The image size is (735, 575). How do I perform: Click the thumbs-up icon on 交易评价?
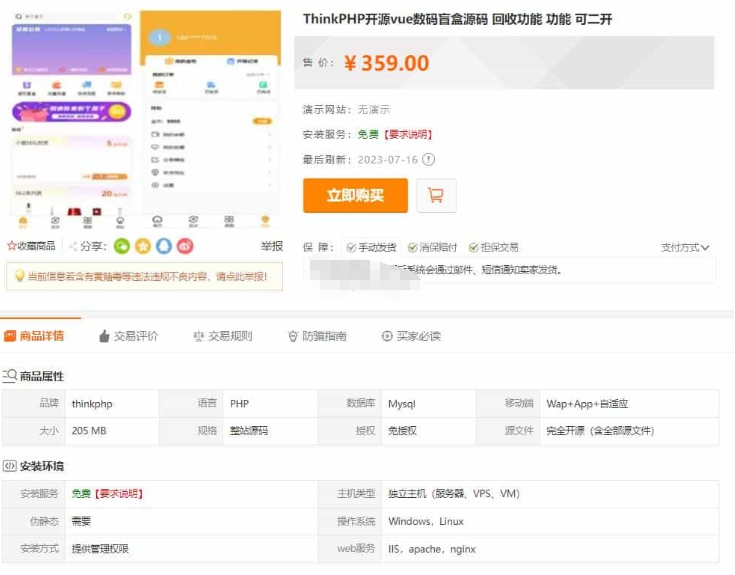(x=104, y=336)
